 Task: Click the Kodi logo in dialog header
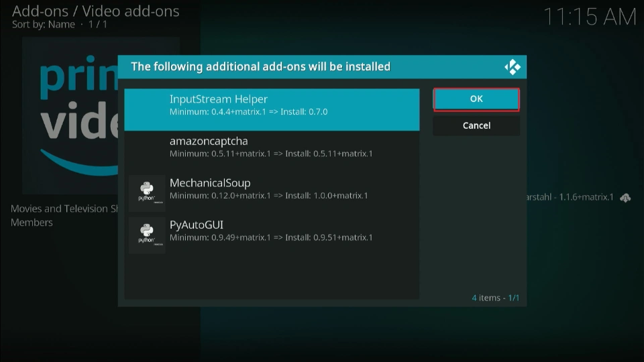coord(512,67)
